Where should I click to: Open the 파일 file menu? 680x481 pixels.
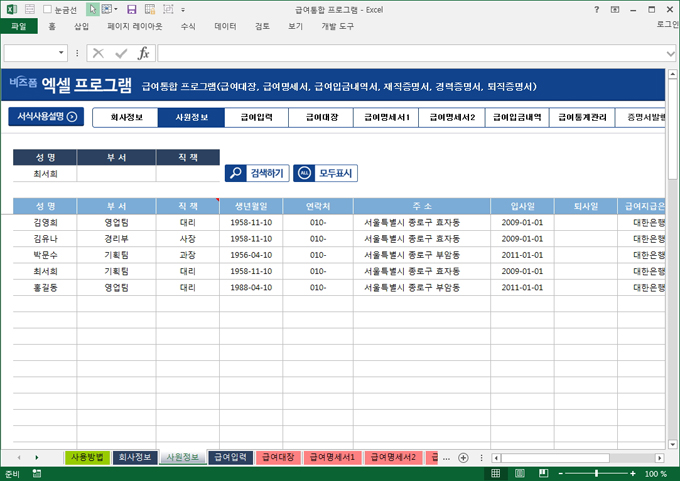coord(18,27)
